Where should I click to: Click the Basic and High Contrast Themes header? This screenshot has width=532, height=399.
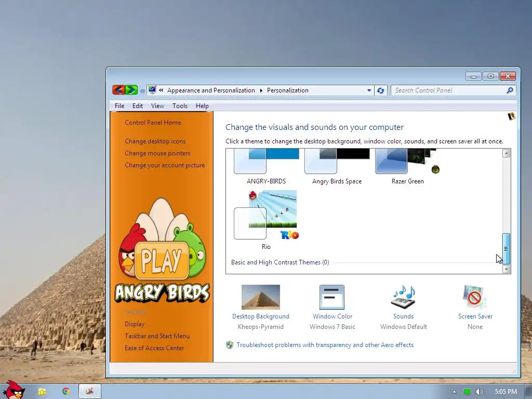(280, 262)
